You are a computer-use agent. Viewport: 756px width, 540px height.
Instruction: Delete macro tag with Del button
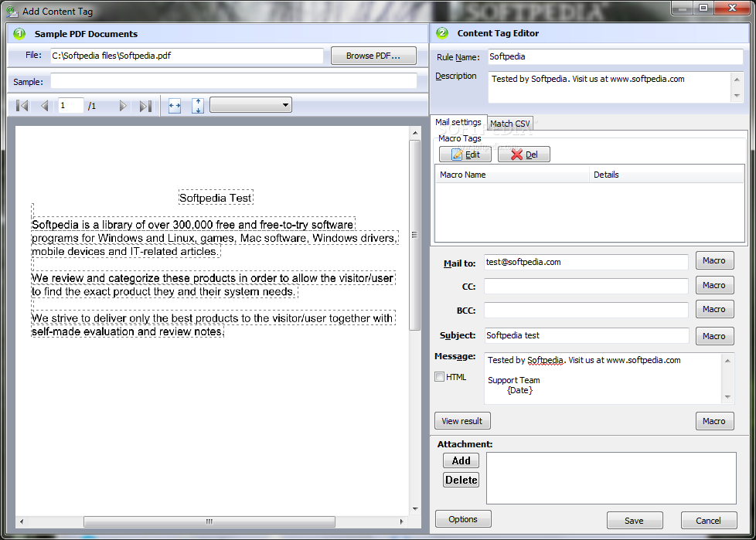tap(524, 155)
